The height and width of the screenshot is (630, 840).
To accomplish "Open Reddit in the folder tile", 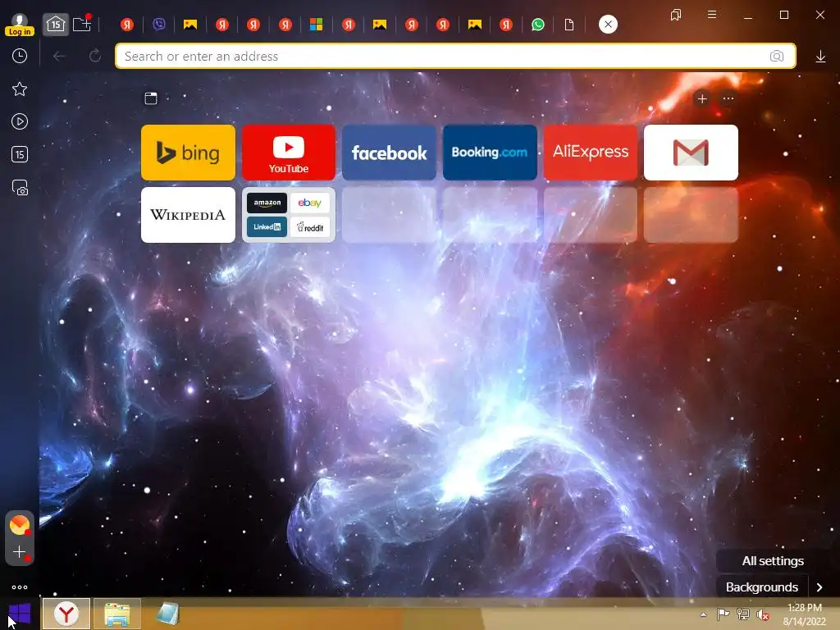I will pyautogui.click(x=309, y=227).
